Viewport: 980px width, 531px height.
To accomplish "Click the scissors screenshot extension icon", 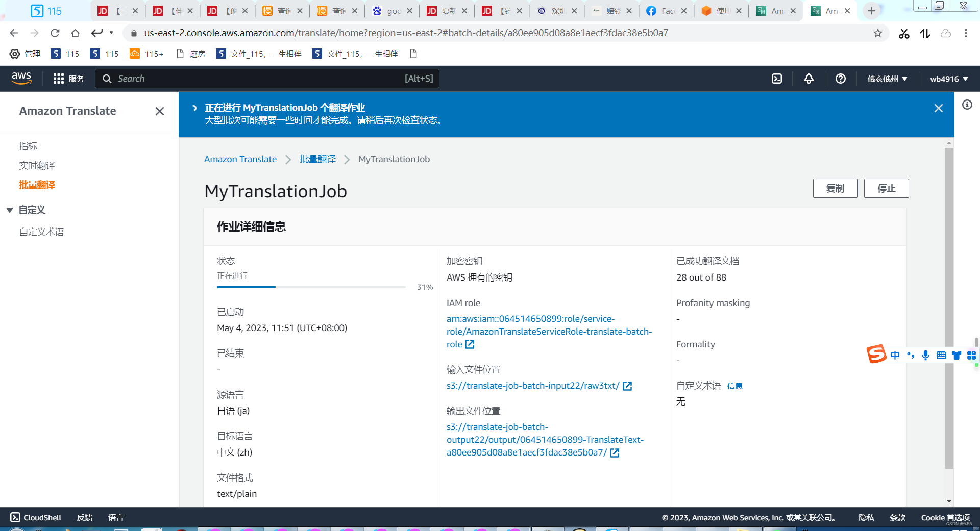I will point(904,33).
